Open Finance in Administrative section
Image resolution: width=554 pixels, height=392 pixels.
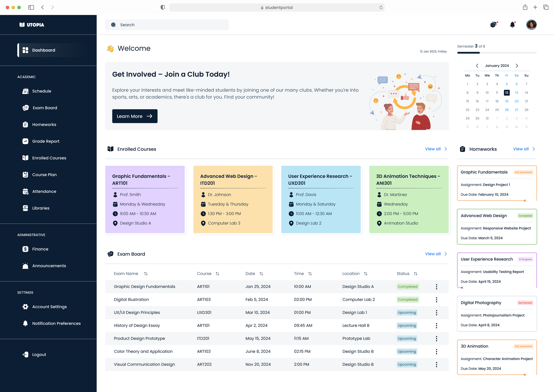[x=40, y=249]
